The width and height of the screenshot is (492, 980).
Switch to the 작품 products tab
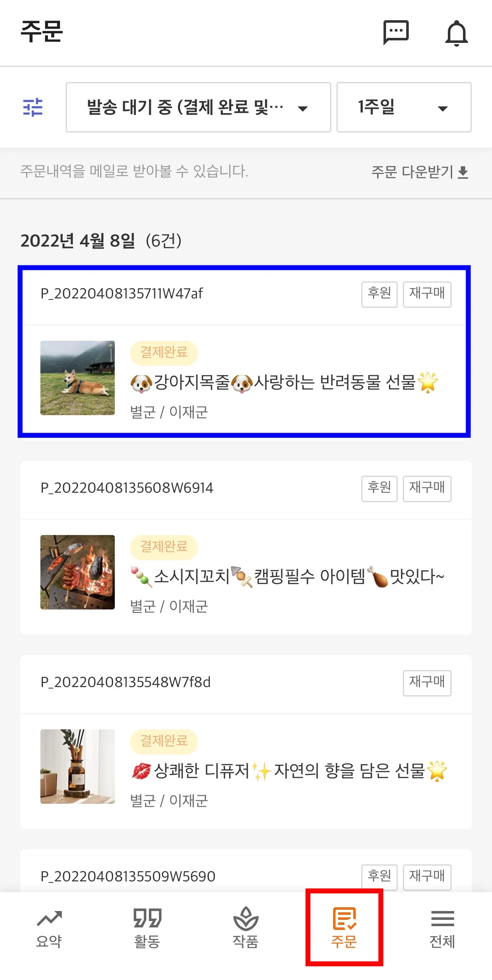[x=246, y=929]
